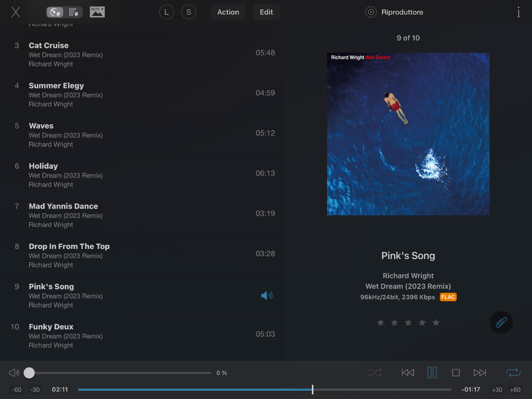
Task: Open the Riproduttore output selector
Action: (x=394, y=12)
